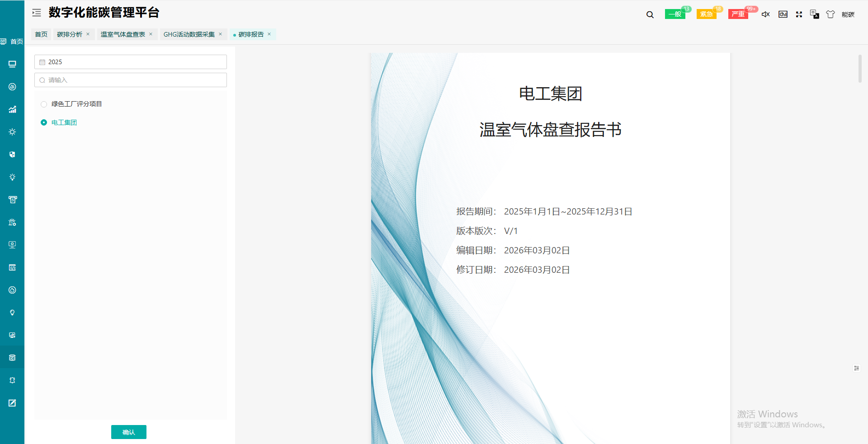Click the 确认 button

(x=129, y=432)
